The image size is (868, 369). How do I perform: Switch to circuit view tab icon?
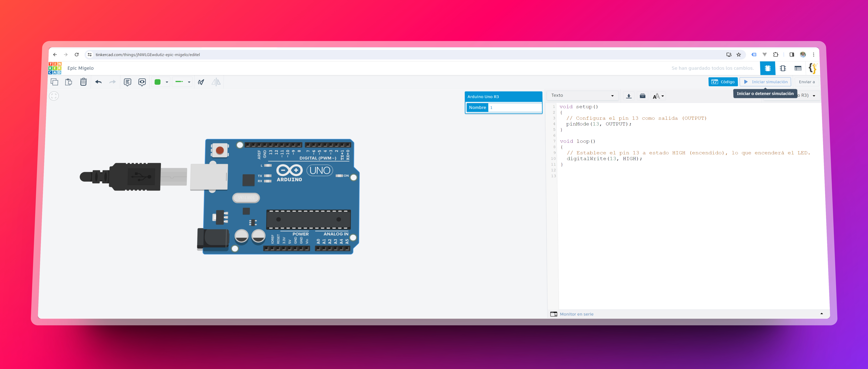(x=768, y=68)
